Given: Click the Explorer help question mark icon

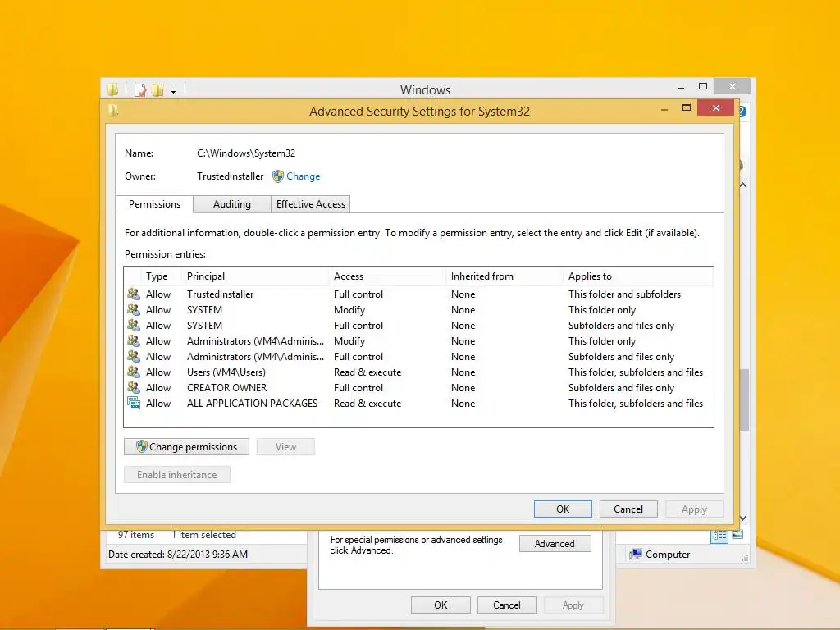Looking at the screenshot, I should 742,112.
